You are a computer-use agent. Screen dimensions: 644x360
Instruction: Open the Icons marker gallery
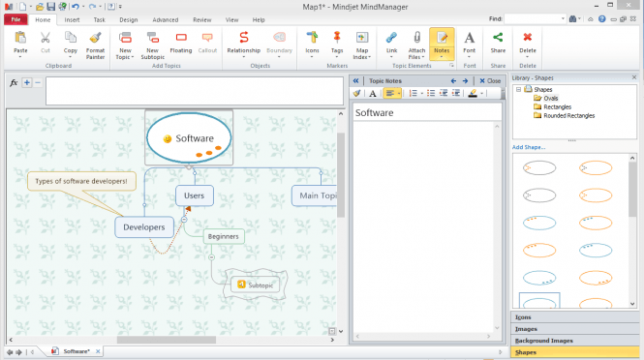[x=312, y=45]
